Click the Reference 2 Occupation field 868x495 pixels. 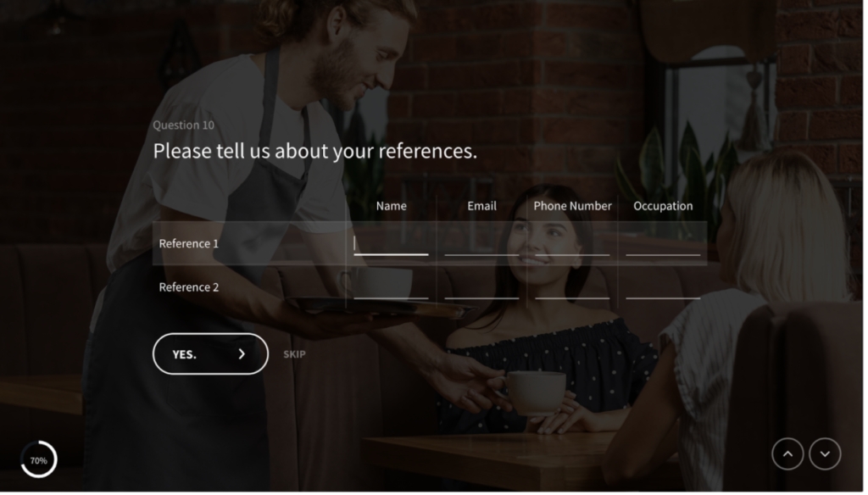pyautogui.click(x=666, y=290)
